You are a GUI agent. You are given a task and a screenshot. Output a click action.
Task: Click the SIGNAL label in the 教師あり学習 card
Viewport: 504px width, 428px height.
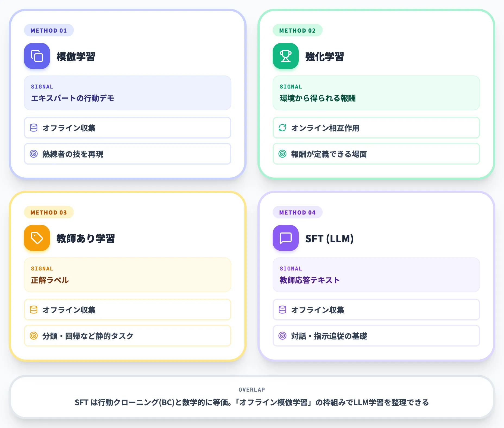coord(42,269)
